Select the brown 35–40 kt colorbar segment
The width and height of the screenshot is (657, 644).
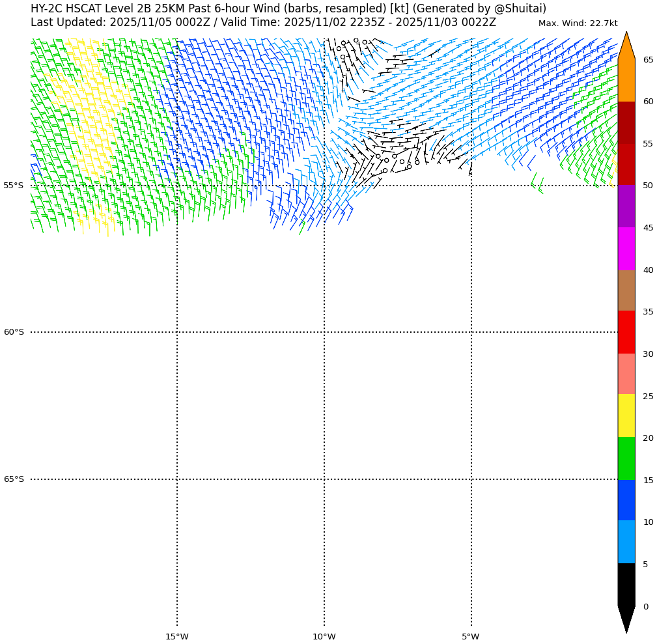pos(626,290)
